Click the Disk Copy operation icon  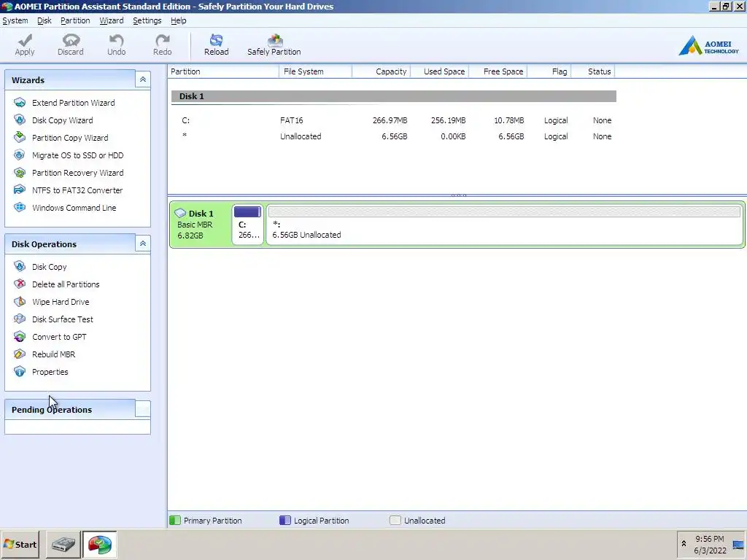20,266
